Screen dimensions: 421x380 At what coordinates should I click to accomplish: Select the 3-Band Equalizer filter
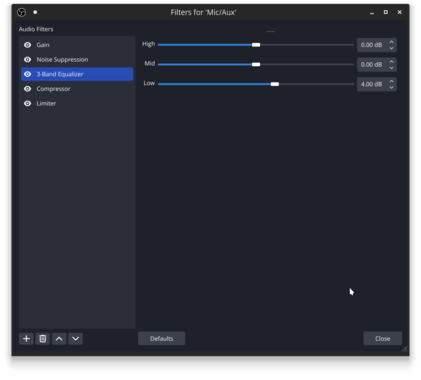77,74
